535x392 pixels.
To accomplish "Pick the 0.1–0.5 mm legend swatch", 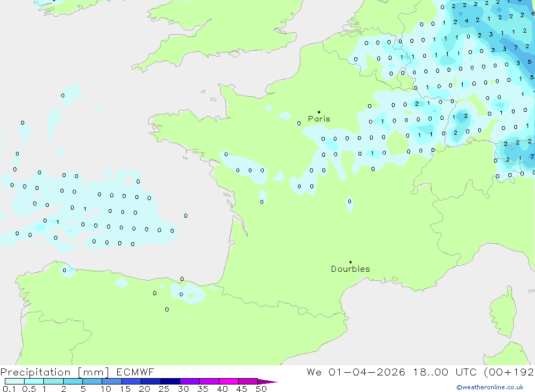I will point(14,381).
